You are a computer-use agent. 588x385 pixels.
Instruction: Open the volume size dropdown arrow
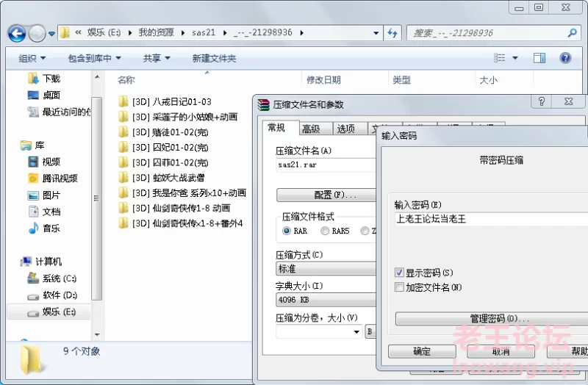[x=356, y=332]
